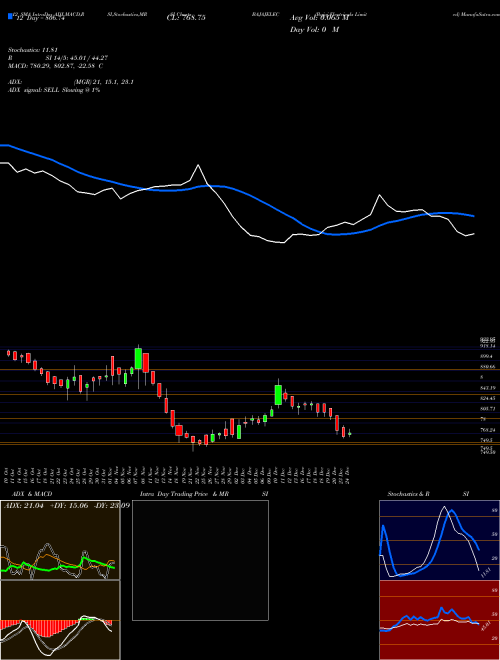Click the 'Day Vol: 0 M' label

314,30
